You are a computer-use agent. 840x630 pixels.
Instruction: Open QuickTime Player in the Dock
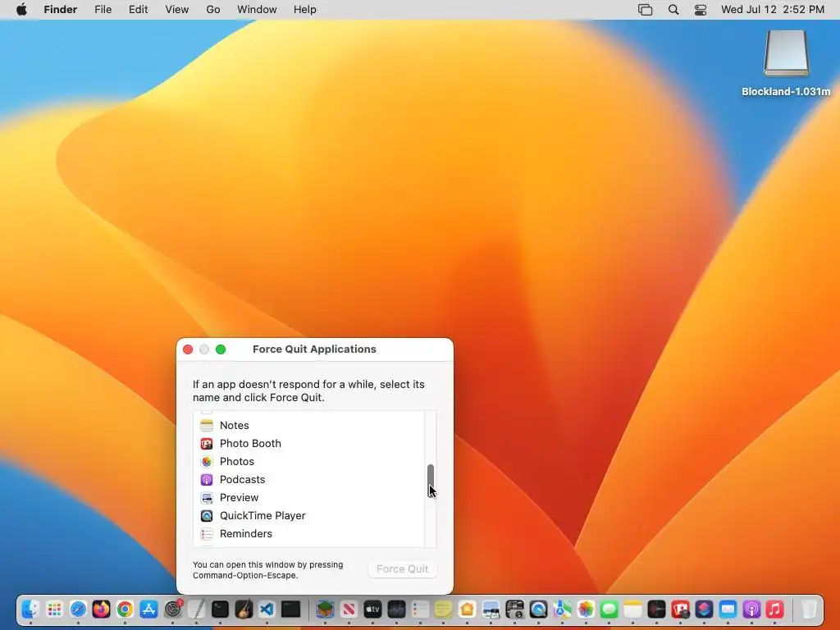pos(538,609)
